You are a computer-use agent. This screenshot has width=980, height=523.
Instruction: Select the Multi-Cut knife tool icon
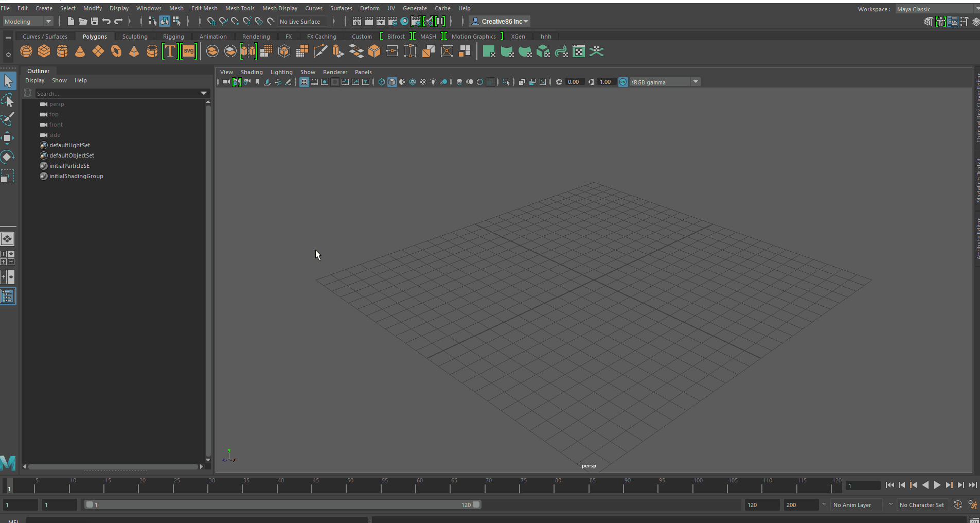(320, 51)
